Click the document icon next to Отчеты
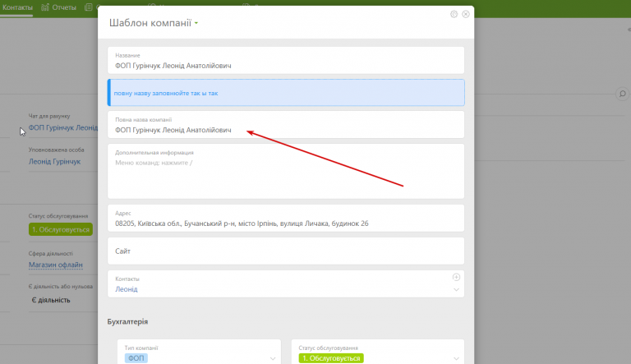The width and height of the screenshot is (631, 364). [88, 7]
